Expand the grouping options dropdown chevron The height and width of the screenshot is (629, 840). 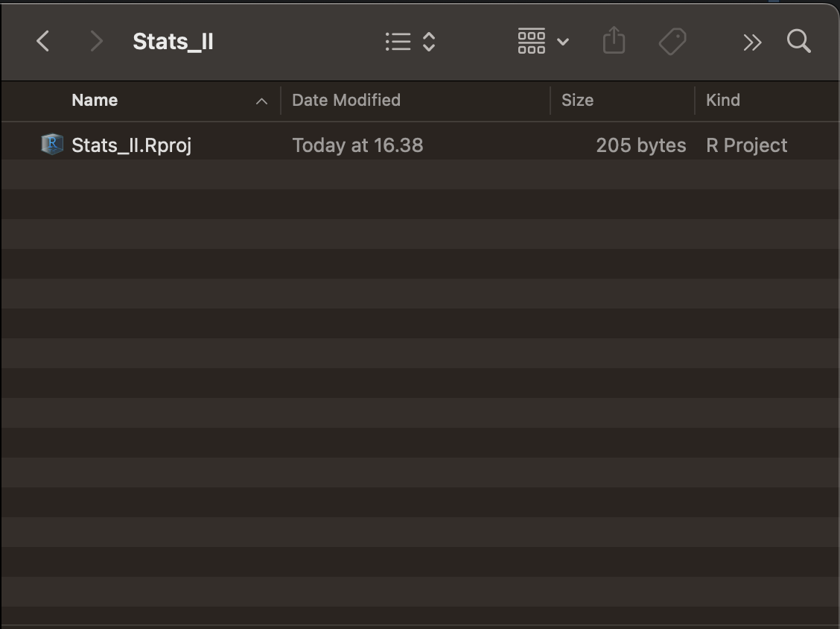[x=562, y=41]
